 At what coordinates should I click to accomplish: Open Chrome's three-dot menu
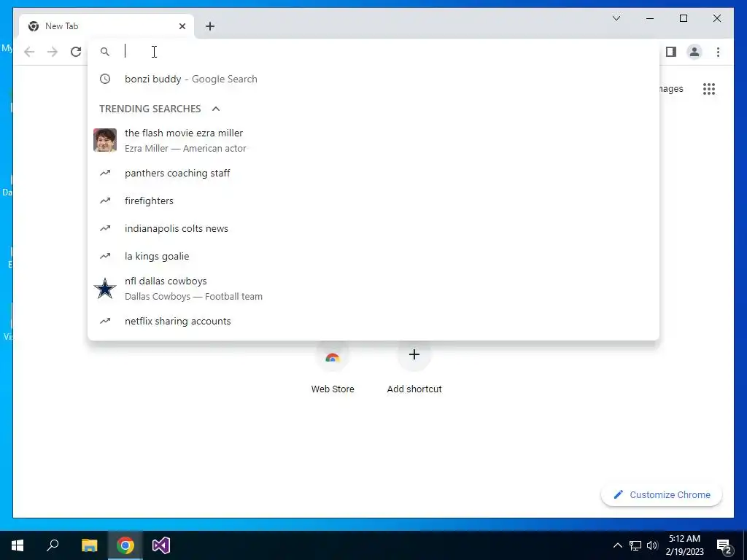tap(718, 52)
